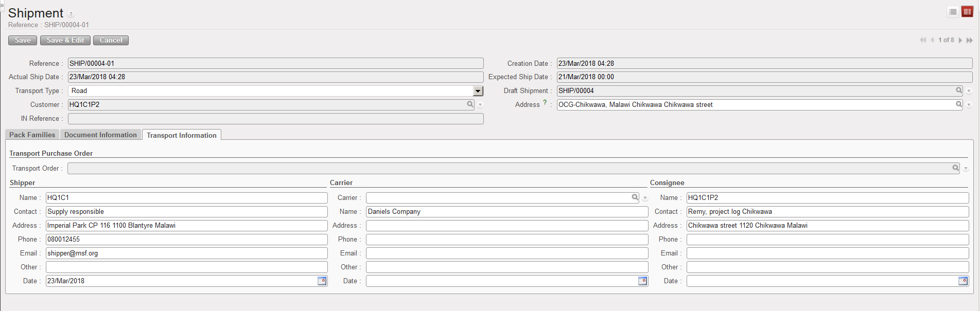Cancel the shipment edit
Screen dimensions: 980x311
(x=111, y=40)
